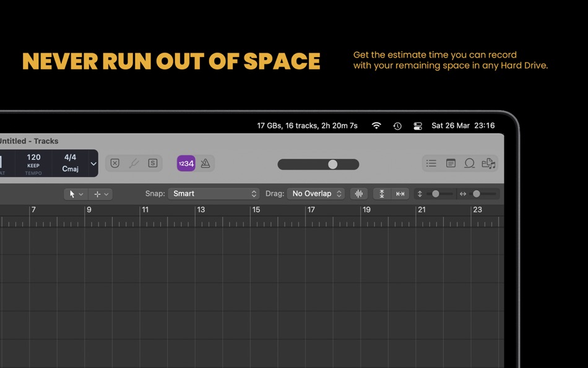Open the Loop Browser

pos(470,164)
